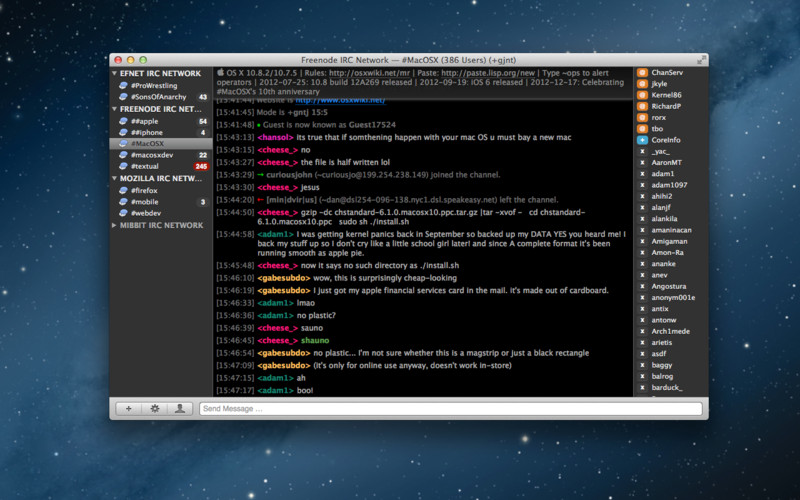Image resolution: width=800 pixels, height=500 pixels.
Task: Click the paste.lisp.org/new URL in topic
Action: coord(488,73)
